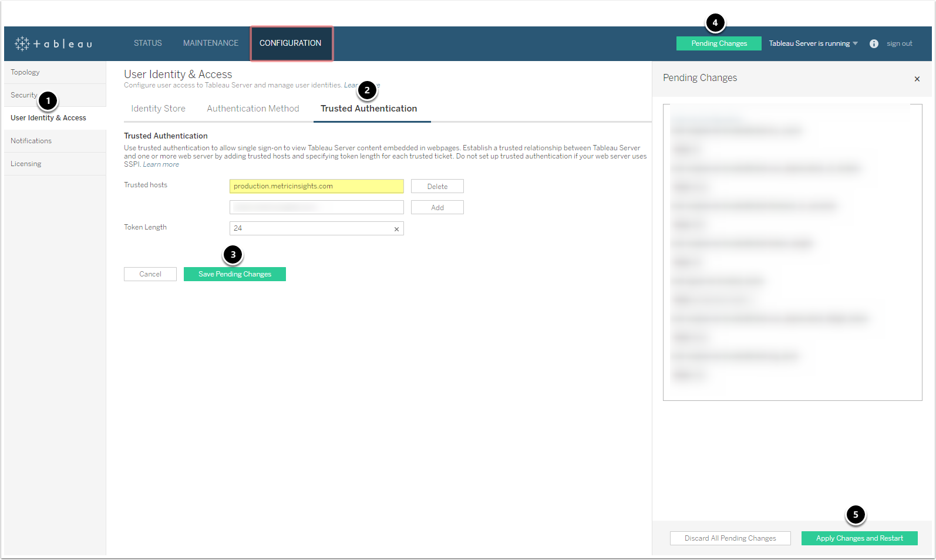Click the Add trusted host button

tap(437, 207)
